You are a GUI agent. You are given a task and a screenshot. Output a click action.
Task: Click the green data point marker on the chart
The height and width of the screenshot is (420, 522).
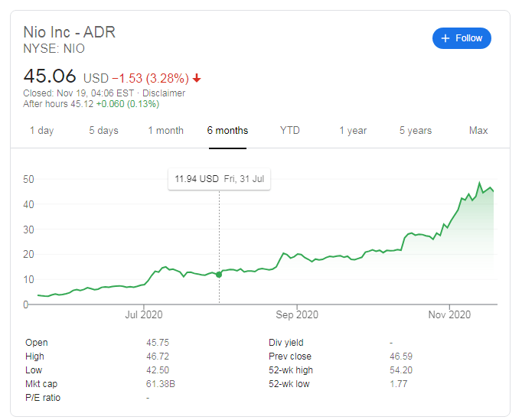coord(219,275)
